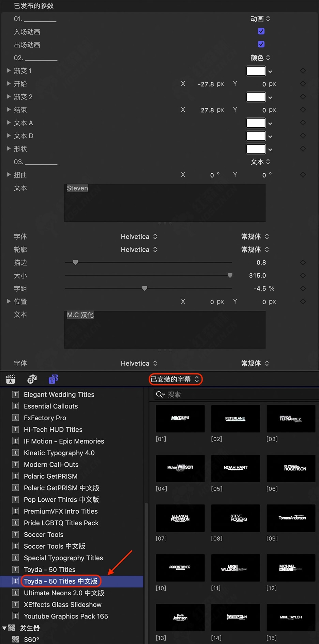Click keyframe diamond for 文本 A

[x=303, y=123]
